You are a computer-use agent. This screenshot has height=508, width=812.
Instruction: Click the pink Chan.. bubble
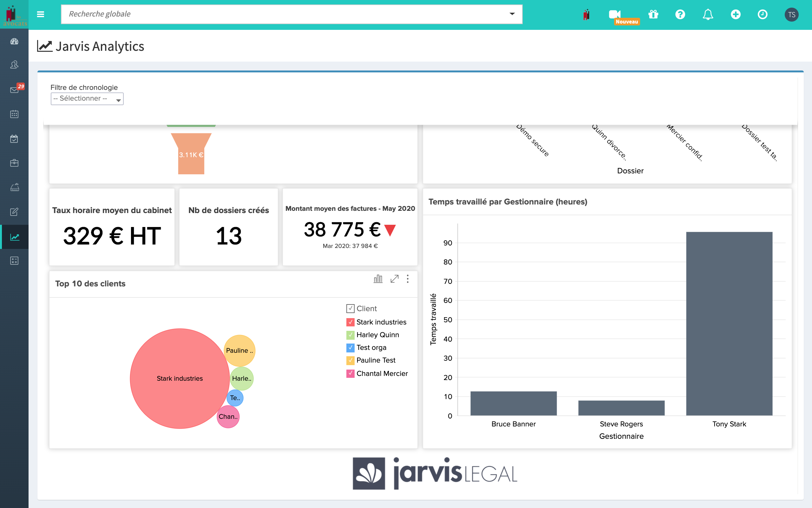coord(228,417)
